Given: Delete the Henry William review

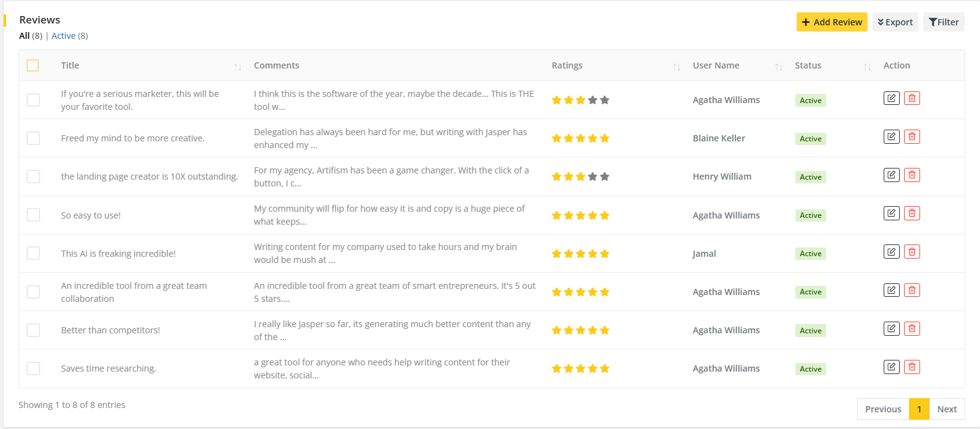Looking at the screenshot, I should point(911,175).
